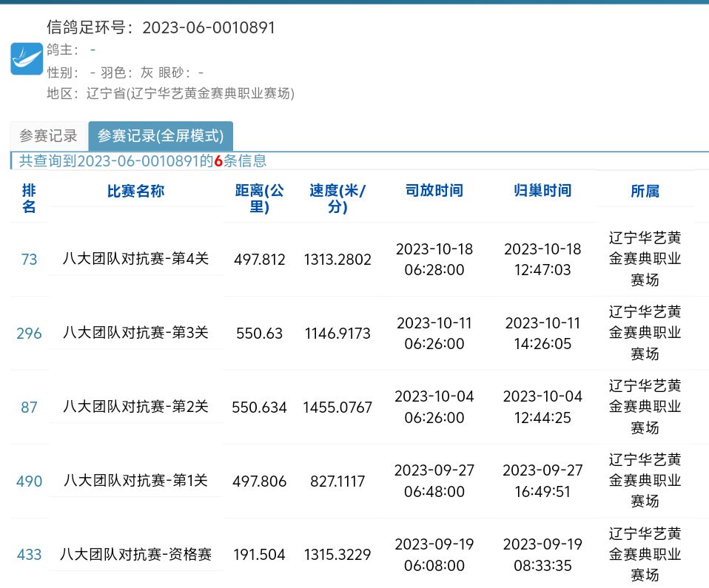Open rank 433 link
Image resolution: width=709 pixels, height=588 pixels.
tap(29, 555)
